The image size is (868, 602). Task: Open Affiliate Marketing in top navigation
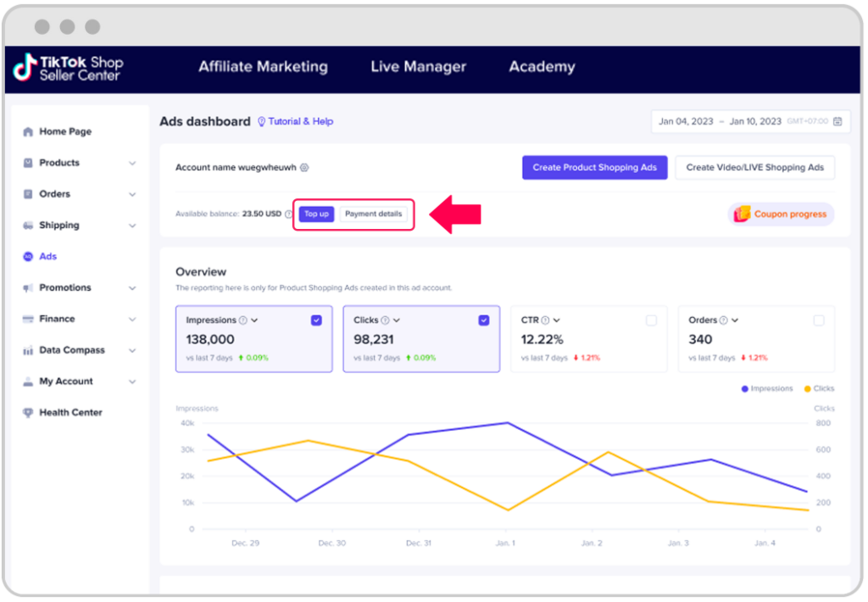[263, 67]
